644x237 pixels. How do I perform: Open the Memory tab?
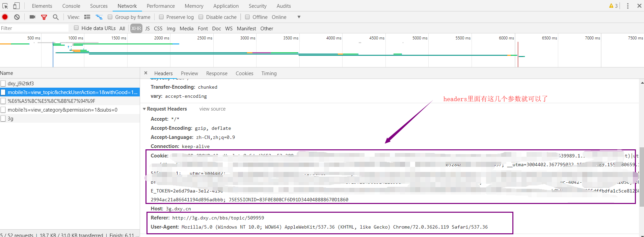194,6
